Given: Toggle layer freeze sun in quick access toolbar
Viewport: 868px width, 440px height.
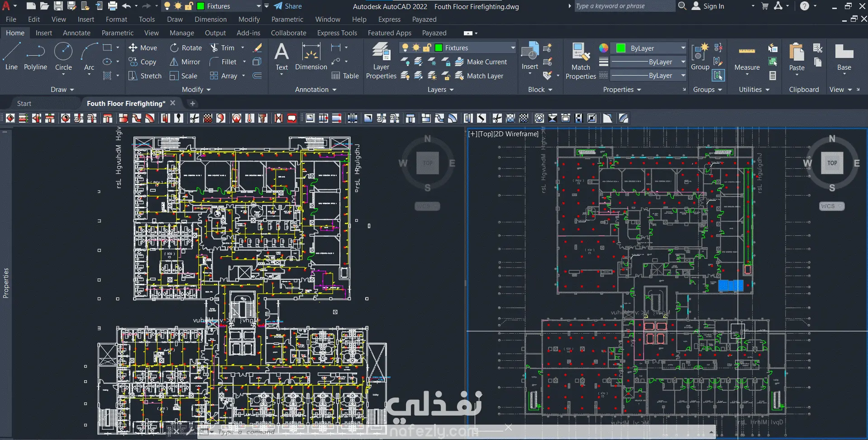Looking at the screenshot, I should coord(178,6).
